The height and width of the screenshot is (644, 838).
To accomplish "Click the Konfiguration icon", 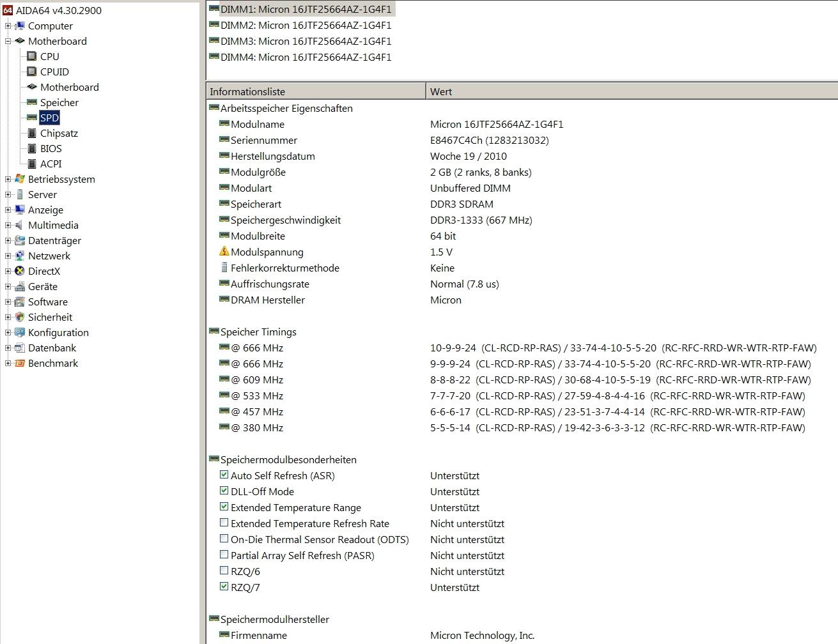I will 20,332.
